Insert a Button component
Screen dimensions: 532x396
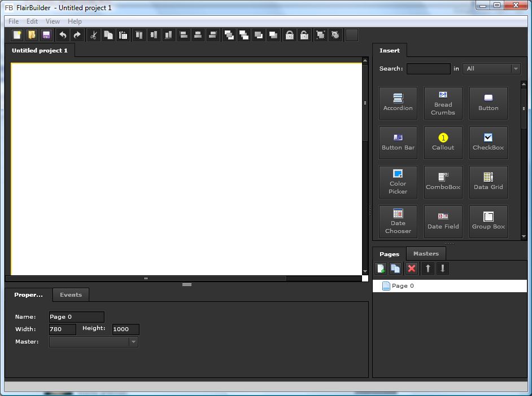coord(489,103)
